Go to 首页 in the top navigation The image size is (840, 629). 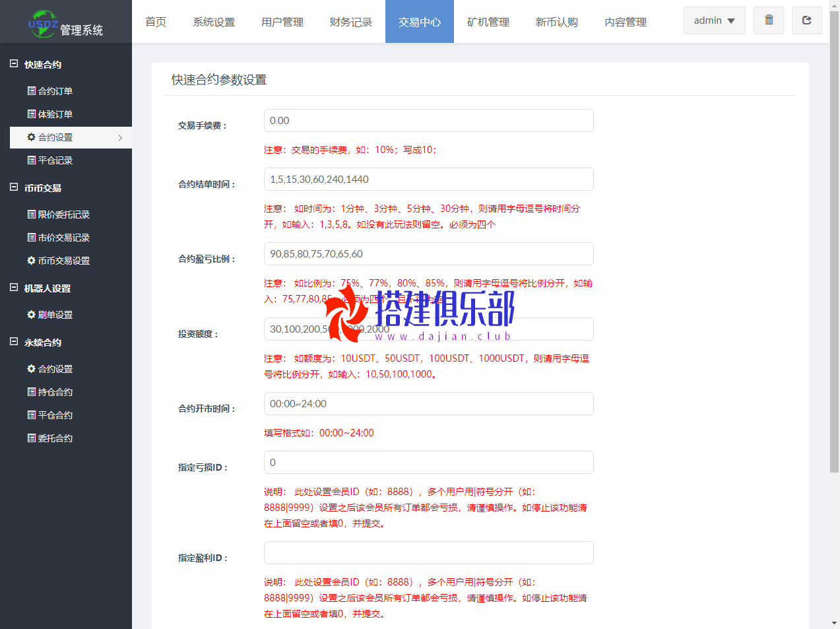click(156, 22)
